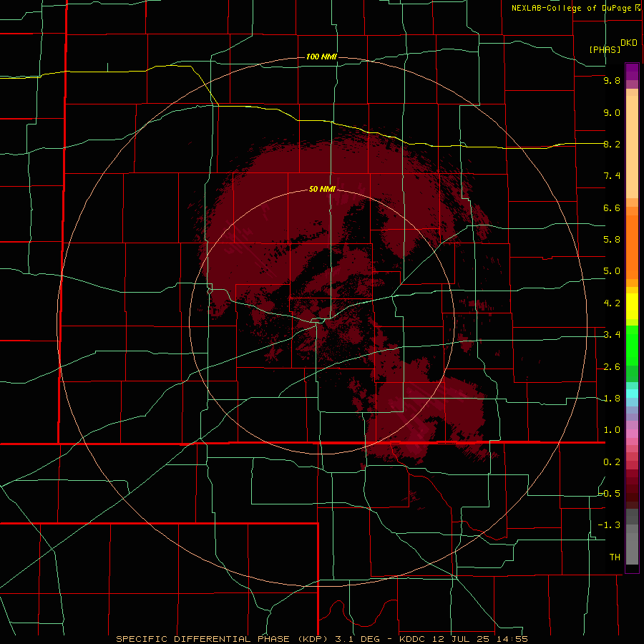Click the 5.8 scale value

click(612, 239)
